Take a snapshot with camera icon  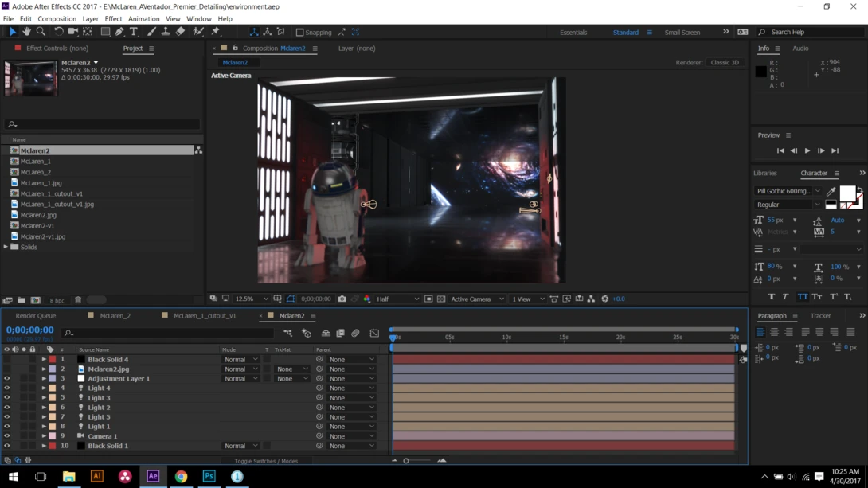coord(342,299)
